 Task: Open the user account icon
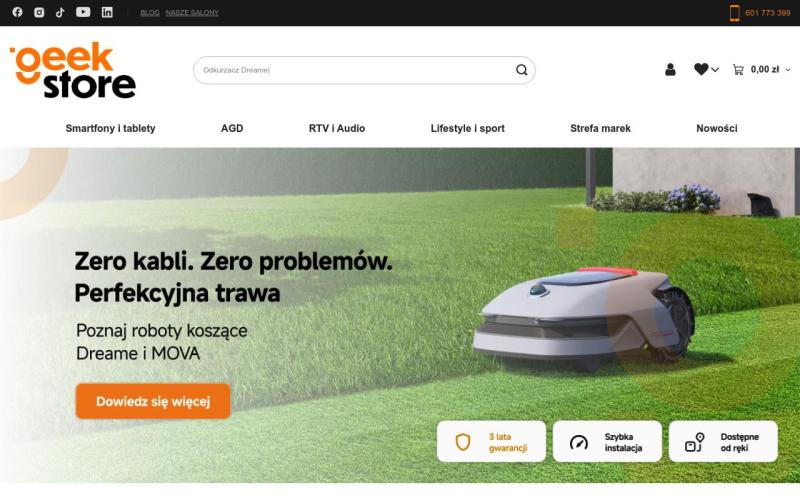tap(670, 69)
